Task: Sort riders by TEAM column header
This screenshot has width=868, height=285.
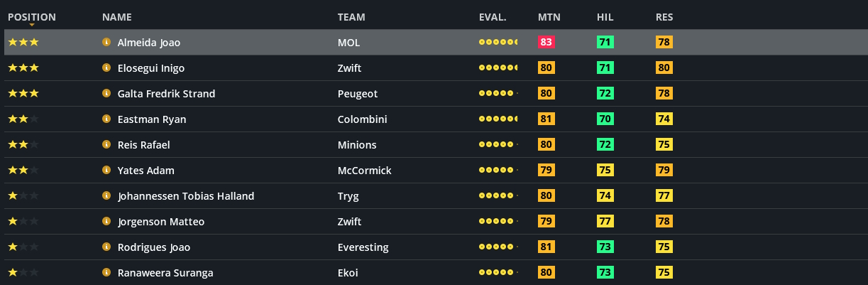Action: pyautogui.click(x=352, y=17)
